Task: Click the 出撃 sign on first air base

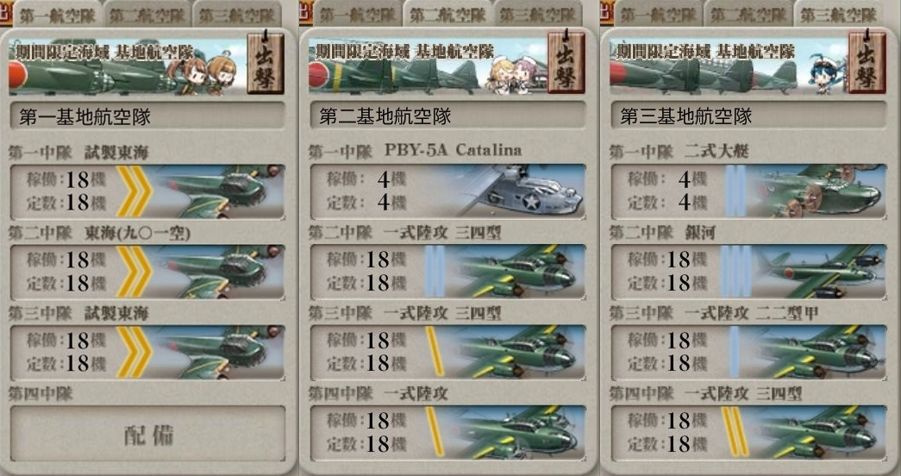Action: point(265,63)
